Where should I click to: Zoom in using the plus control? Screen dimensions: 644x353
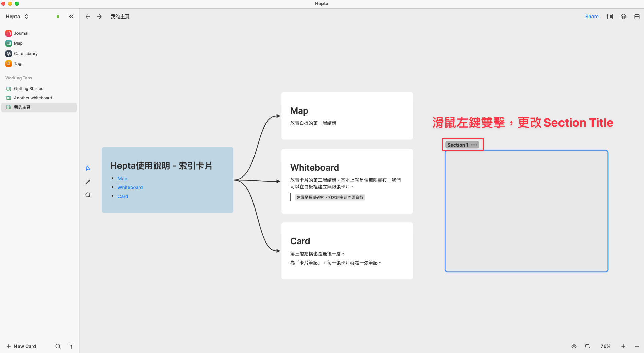tap(623, 346)
